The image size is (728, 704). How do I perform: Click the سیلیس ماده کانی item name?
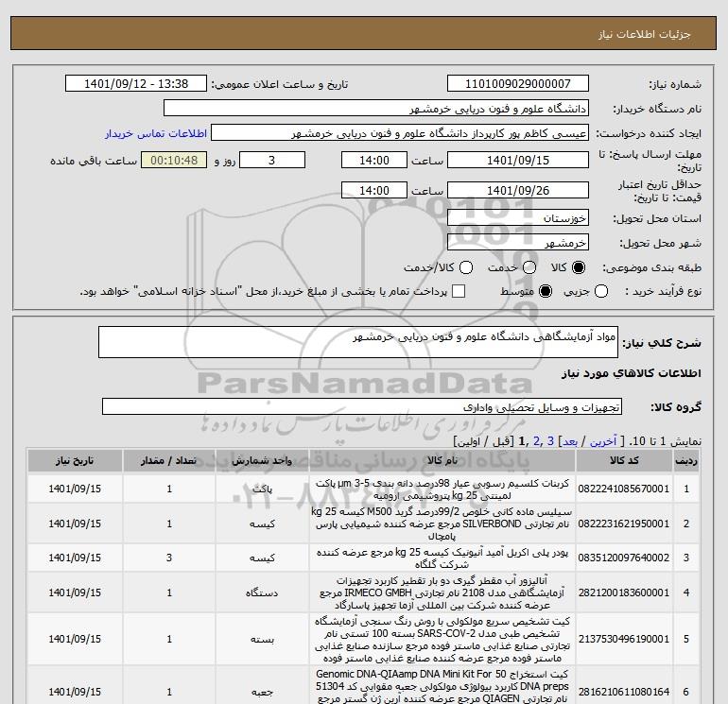[x=442, y=524]
